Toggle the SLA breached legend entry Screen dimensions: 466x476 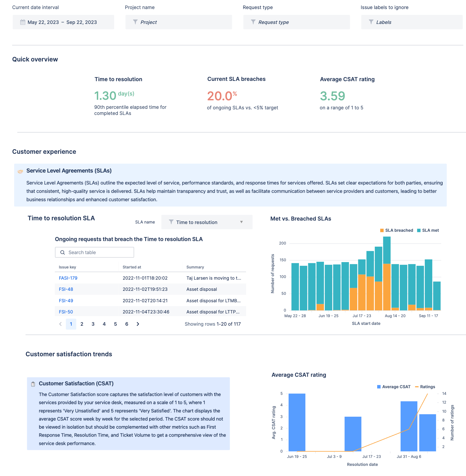coord(397,230)
